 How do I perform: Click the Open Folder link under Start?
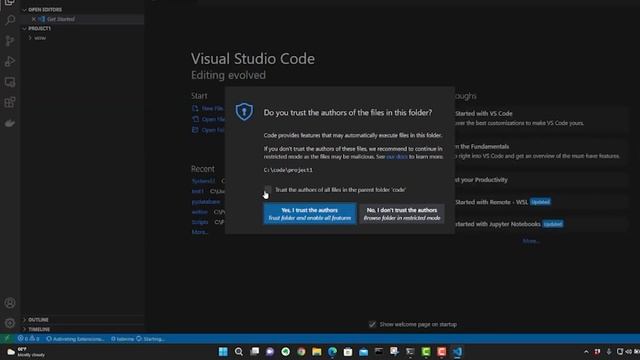pos(209,130)
